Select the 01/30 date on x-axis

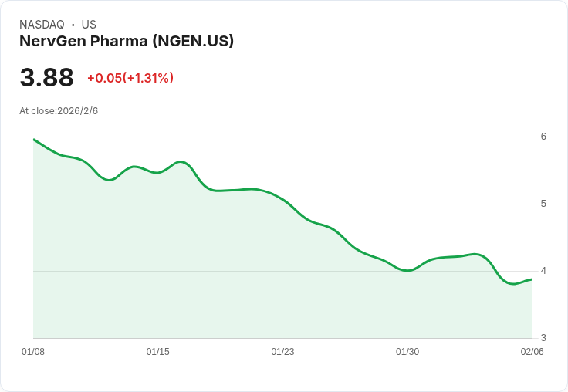tap(407, 352)
